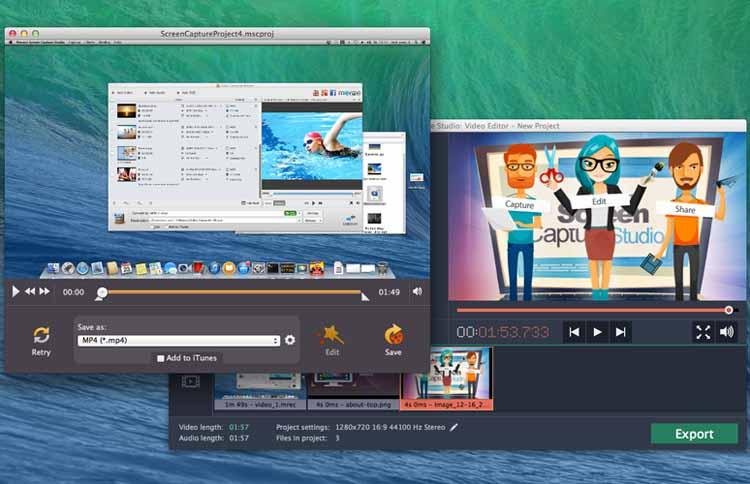Click the Retry icon to re-record
Viewport: 750px width, 484px height.
point(41,335)
